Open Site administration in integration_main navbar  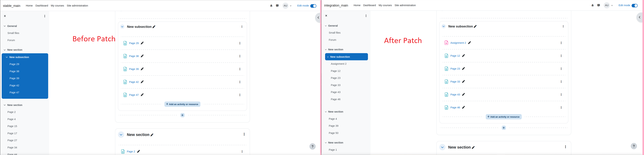pos(405,5)
